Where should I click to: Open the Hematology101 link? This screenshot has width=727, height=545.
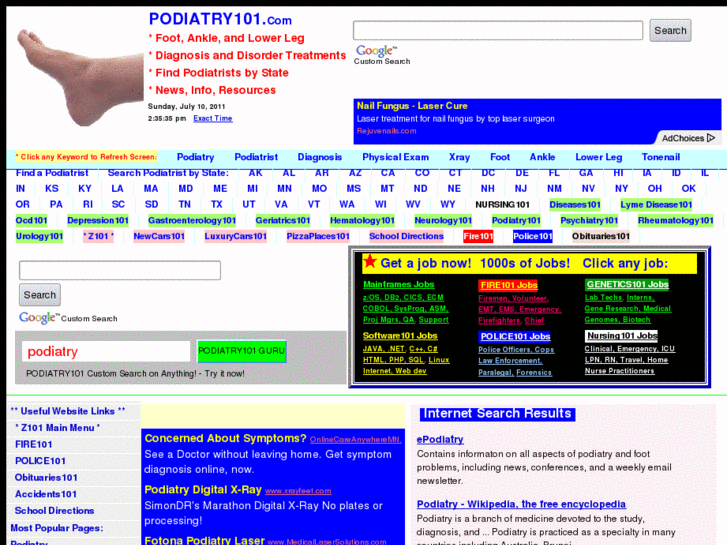click(362, 220)
